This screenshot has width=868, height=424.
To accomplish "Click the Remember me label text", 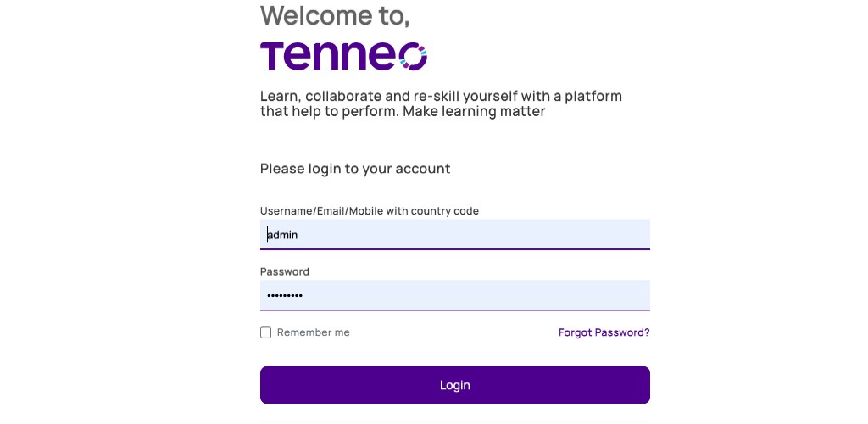I will click(x=314, y=332).
